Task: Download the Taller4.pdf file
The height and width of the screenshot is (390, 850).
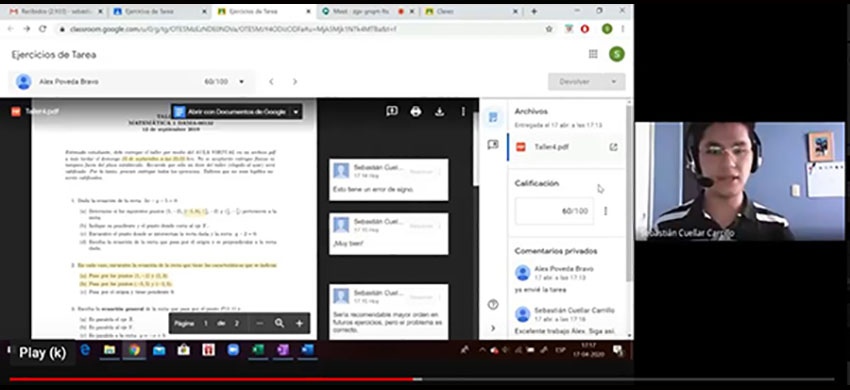Action: pyautogui.click(x=440, y=111)
